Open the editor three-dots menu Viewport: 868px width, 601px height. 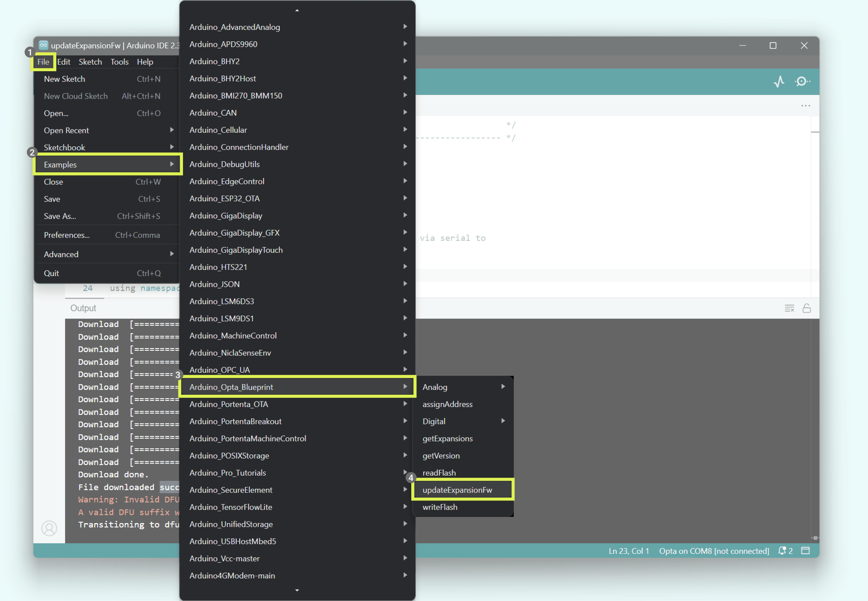tap(806, 106)
